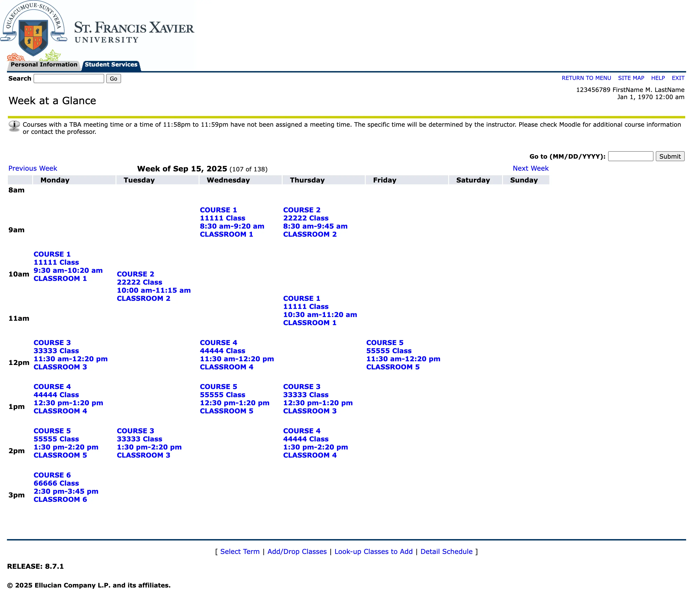Open Tuesday 1:30 pm COURSE 3 class entry

point(149,443)
